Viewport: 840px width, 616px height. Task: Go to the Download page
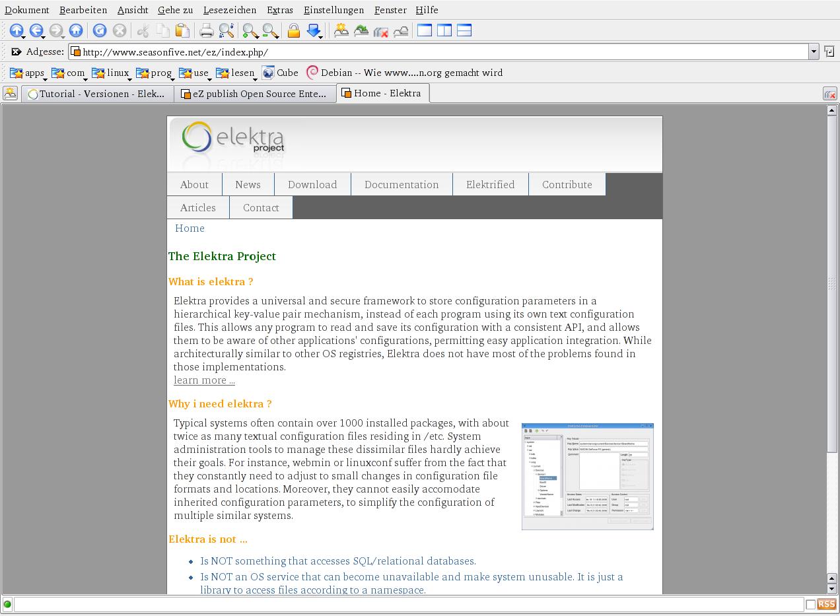tap(312, 184)
